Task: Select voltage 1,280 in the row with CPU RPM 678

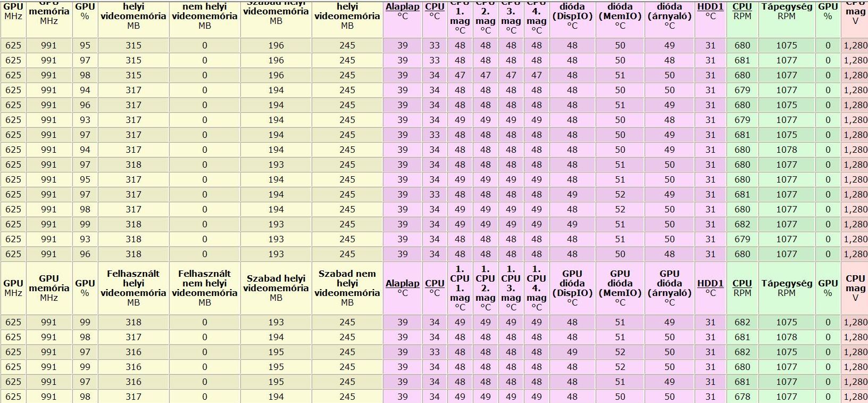Action: [855, 397]
